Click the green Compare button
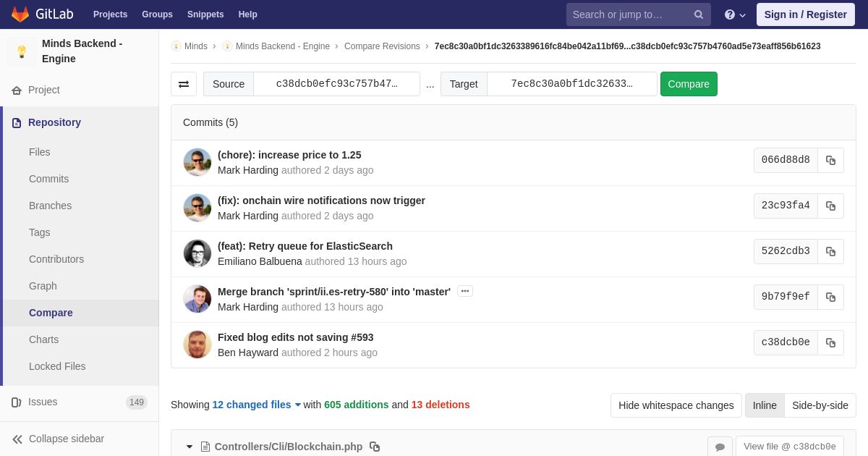 (689, 84)
